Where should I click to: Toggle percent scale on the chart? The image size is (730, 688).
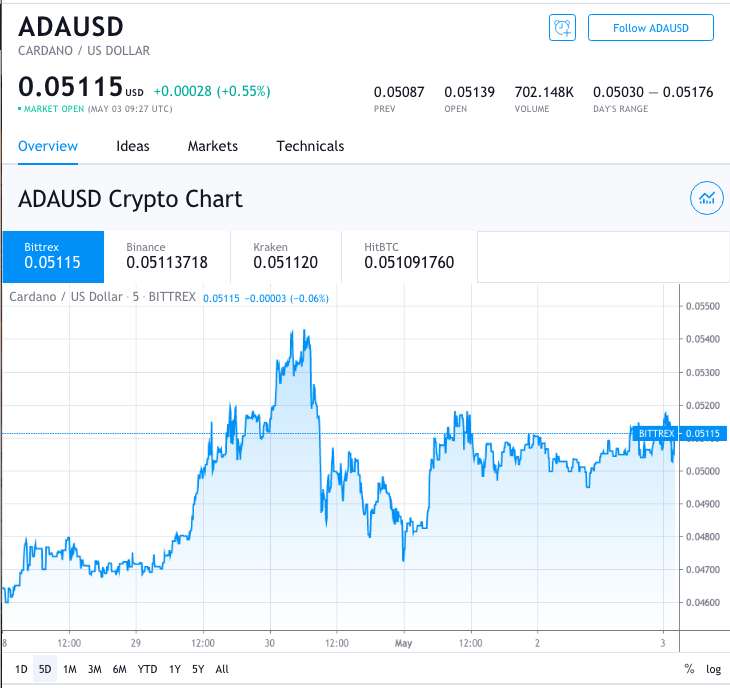(x=689, y=669)
